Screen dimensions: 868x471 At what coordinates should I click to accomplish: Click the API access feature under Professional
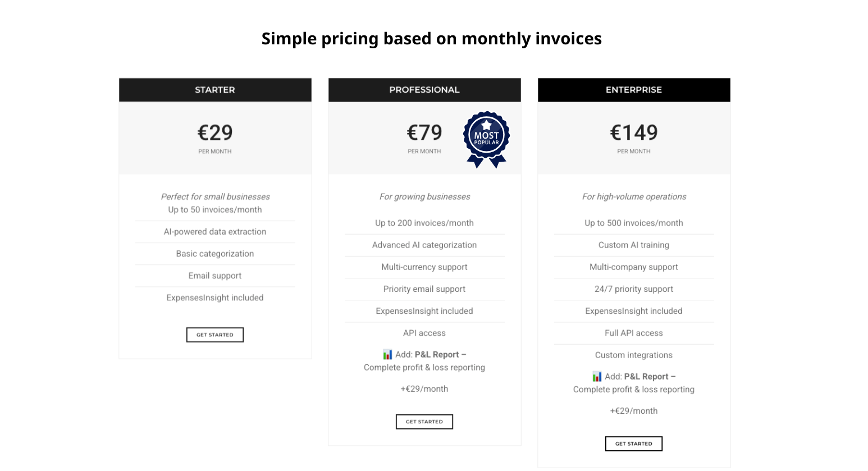click(x=424, y=333)
